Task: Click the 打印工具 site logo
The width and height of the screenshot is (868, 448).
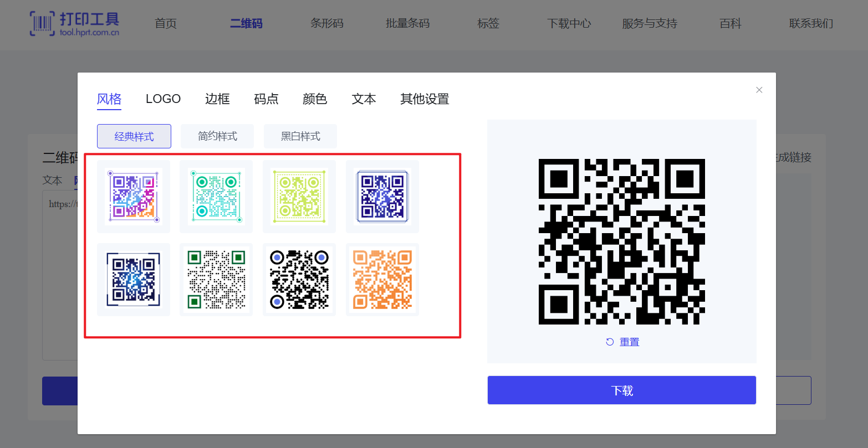Action: [x=74, y=23]
